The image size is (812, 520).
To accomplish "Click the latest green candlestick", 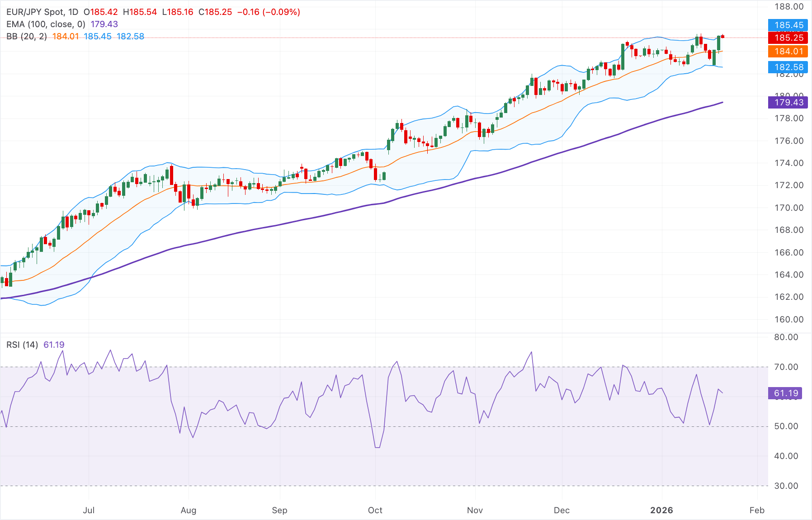I will pos(718,43).
